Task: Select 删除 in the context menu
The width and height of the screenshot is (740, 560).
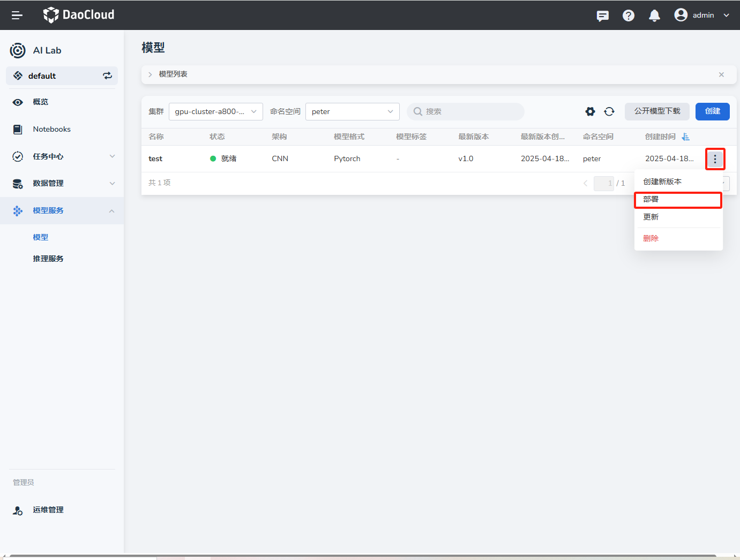Action: pos(651,238)
